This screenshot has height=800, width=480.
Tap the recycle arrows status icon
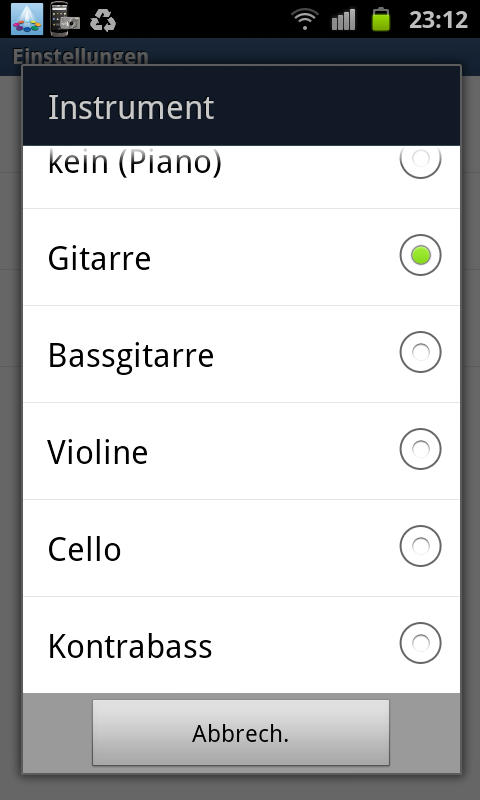coord(103,21)
